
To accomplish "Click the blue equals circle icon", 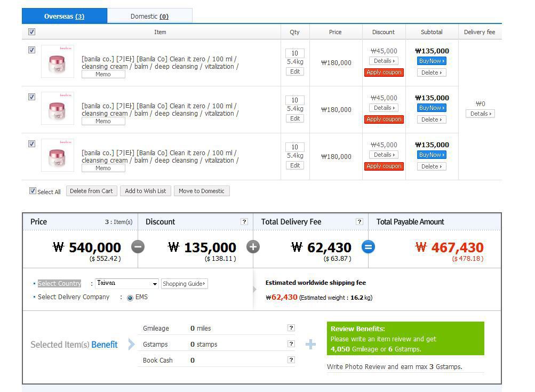I will [368, 246].
